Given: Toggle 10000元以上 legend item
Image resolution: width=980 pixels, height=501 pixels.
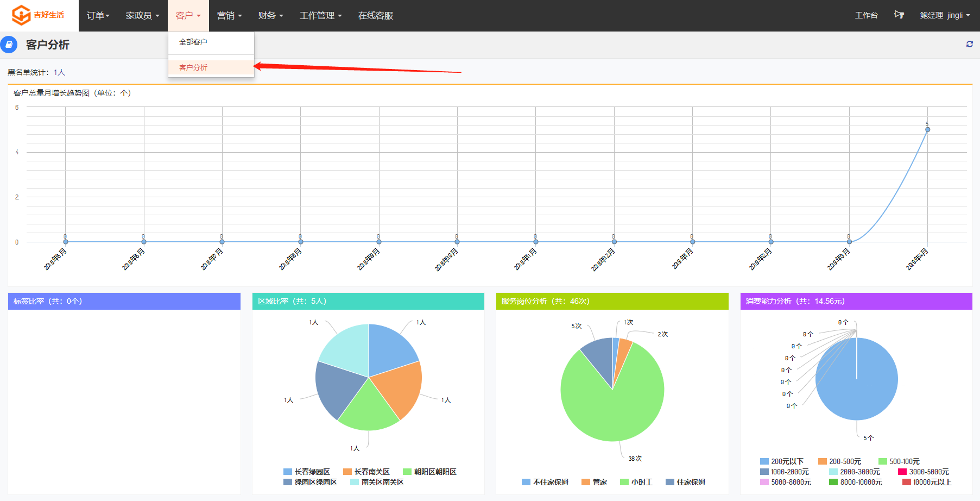Looking at the screenshot, I should click(x=927, y=482).
